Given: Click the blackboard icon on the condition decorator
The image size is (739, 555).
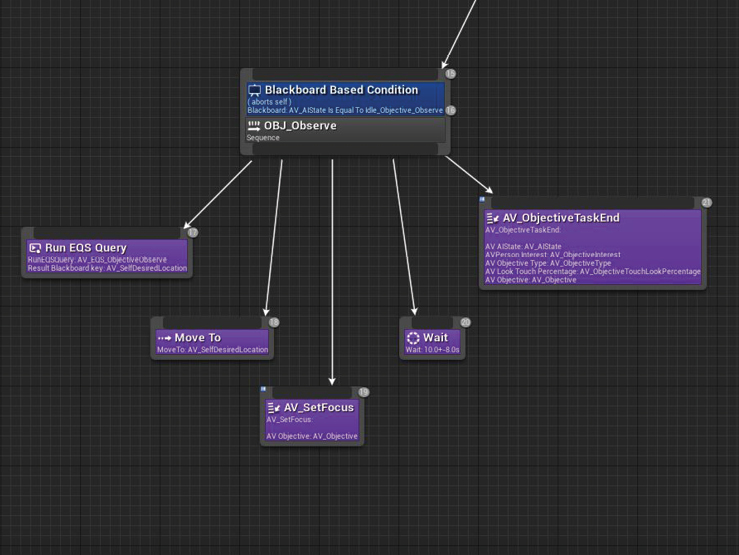Looking at the screenshot, I should coord(255,90).
